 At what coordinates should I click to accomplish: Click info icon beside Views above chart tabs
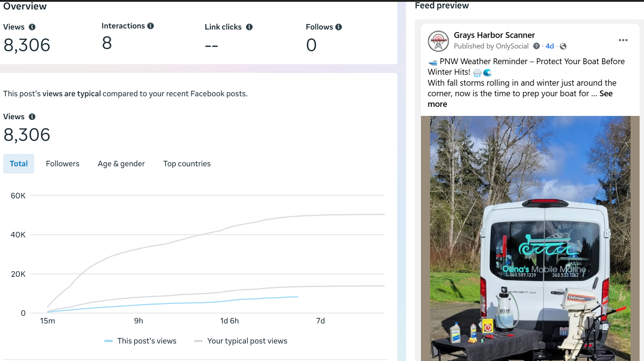coord(32,117)
